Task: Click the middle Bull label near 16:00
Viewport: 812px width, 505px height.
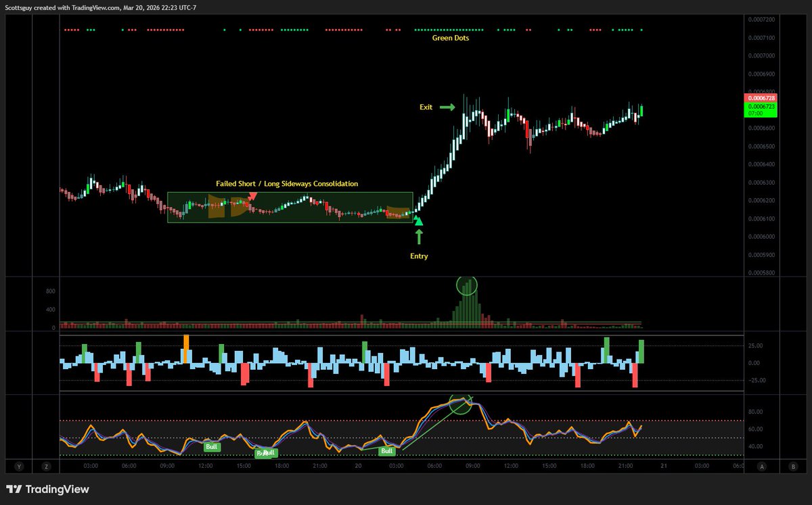Action: (267, 453)
